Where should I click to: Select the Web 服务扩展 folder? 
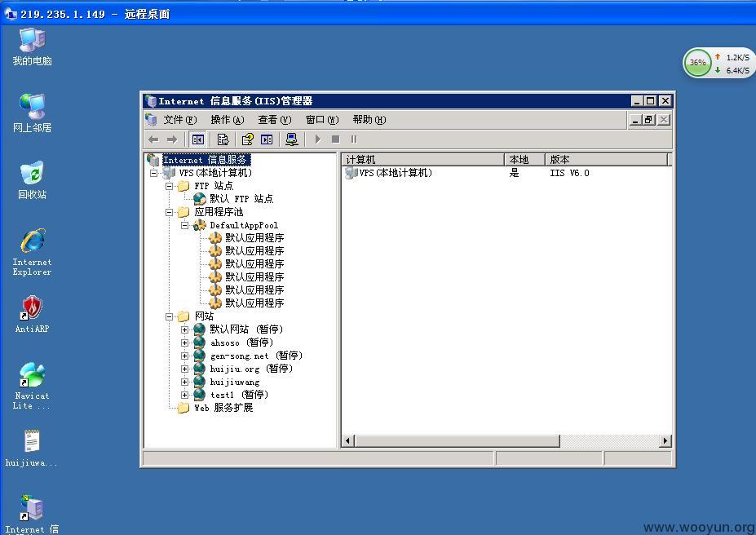coord(223,408)
